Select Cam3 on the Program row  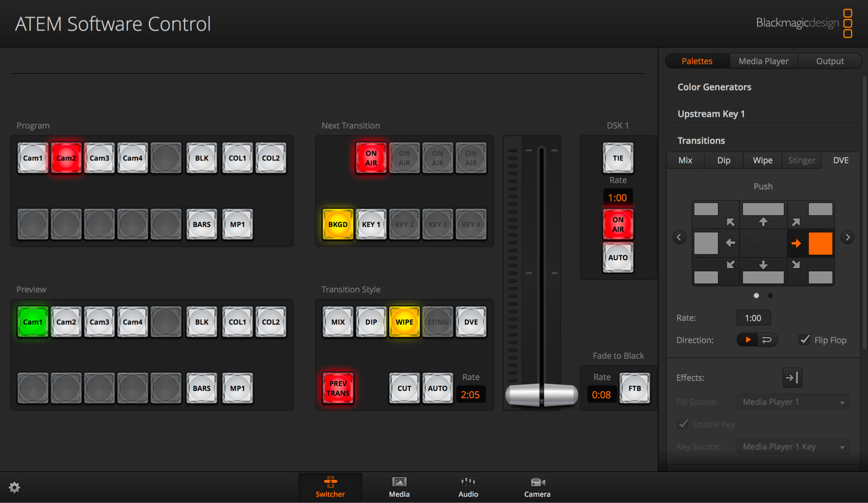[99, 158]
